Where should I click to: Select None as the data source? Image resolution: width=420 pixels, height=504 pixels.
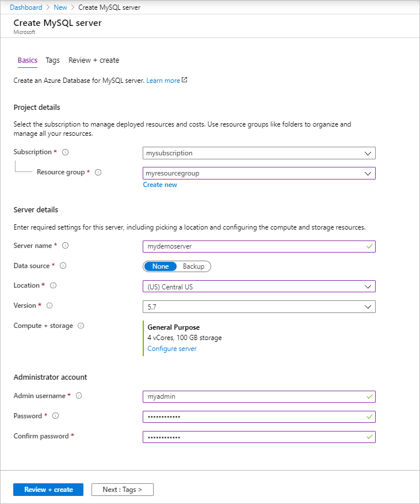coord(160,266)
